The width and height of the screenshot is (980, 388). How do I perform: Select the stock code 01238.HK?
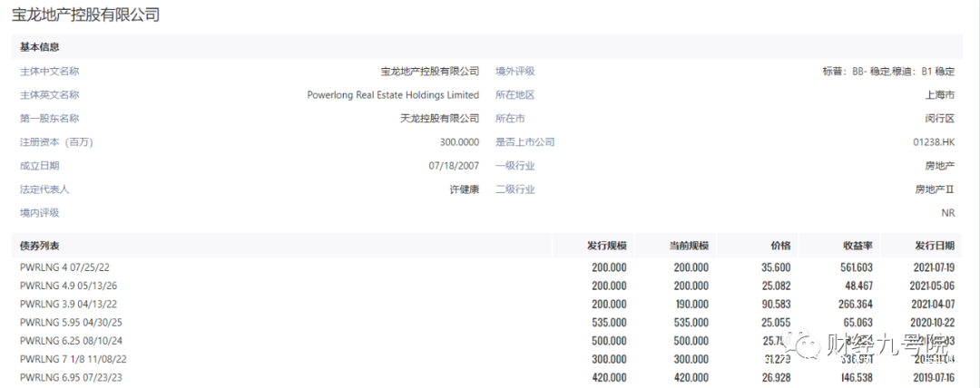coord(935,141)
